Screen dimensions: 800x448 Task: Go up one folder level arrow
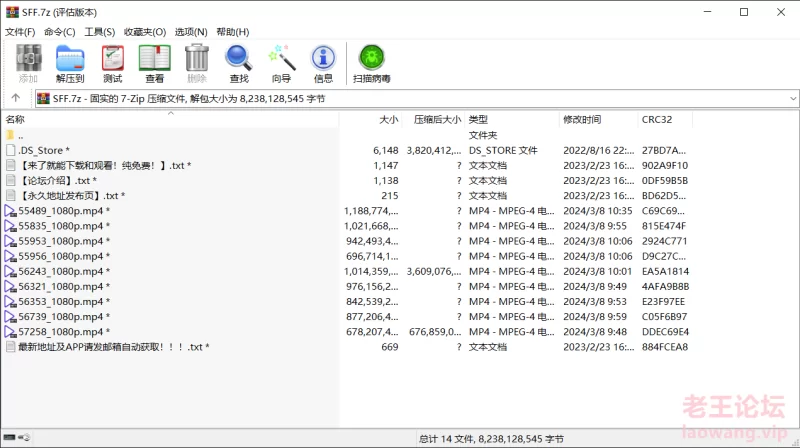[x=15, y=98]
